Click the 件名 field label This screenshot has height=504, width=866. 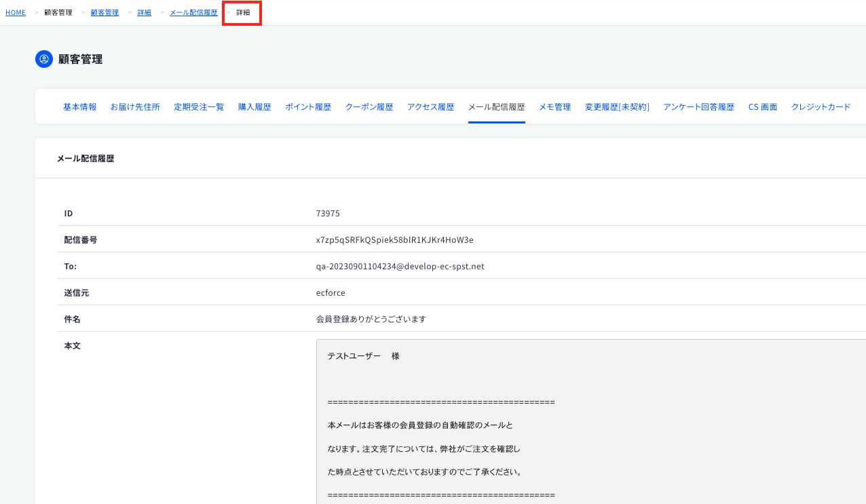click(x=72, y=319)
